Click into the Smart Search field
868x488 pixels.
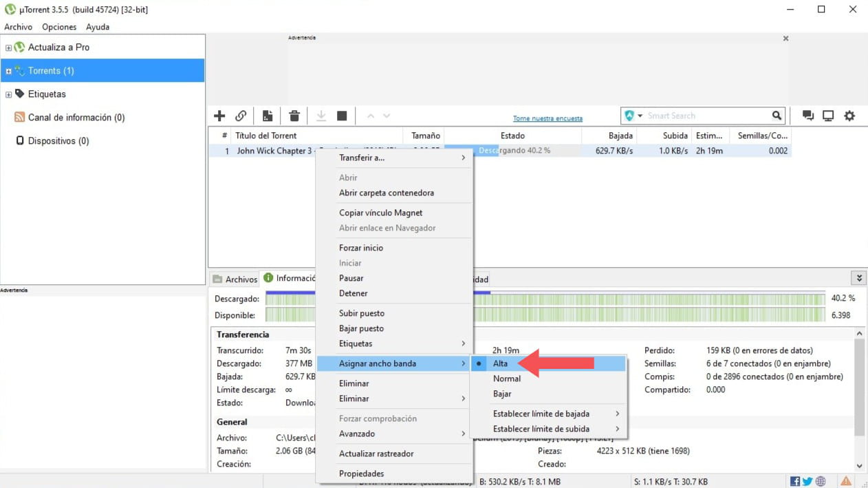(x=707, y=116)
